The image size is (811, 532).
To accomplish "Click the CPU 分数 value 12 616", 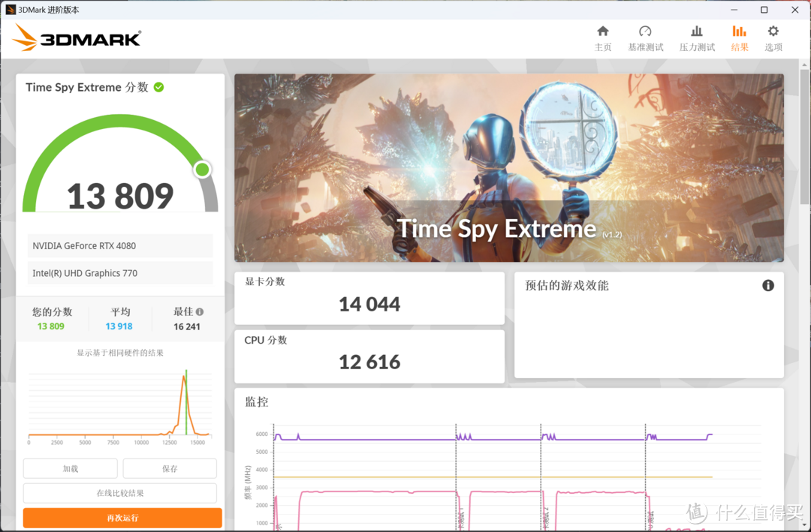I will click(369, 362).
